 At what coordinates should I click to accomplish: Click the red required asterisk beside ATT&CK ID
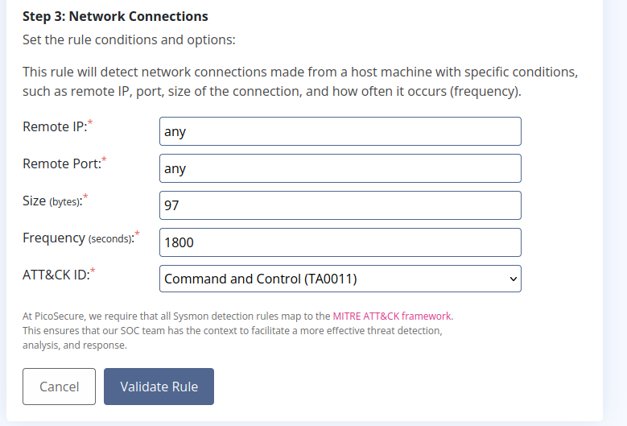[x=93, y=270]
